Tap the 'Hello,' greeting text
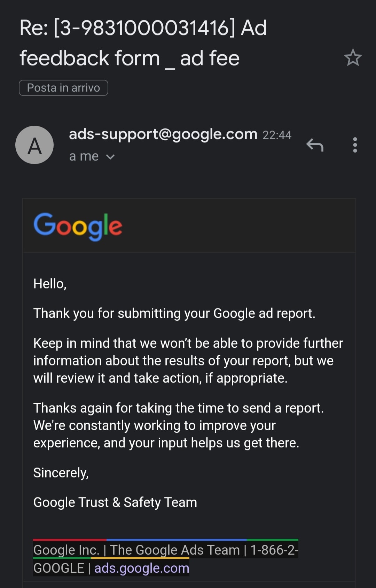The image size is (376, 588). click(50, 284)
